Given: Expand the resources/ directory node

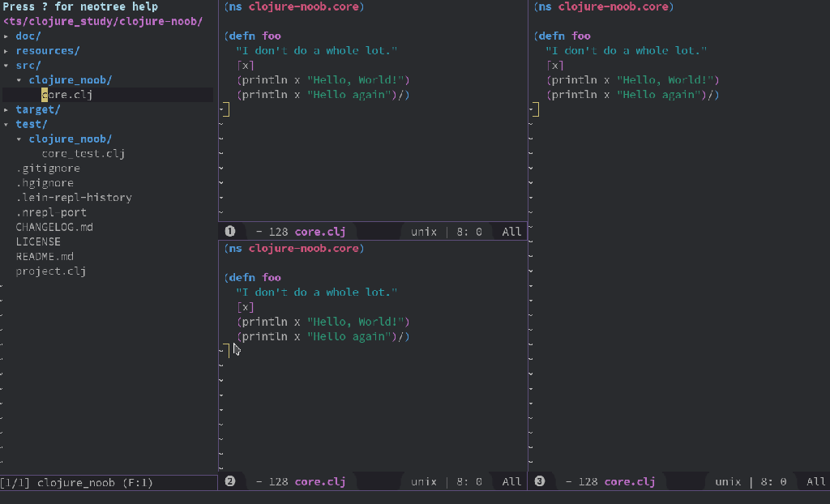Looking at the screenshot, I should (x=47, y=51).
